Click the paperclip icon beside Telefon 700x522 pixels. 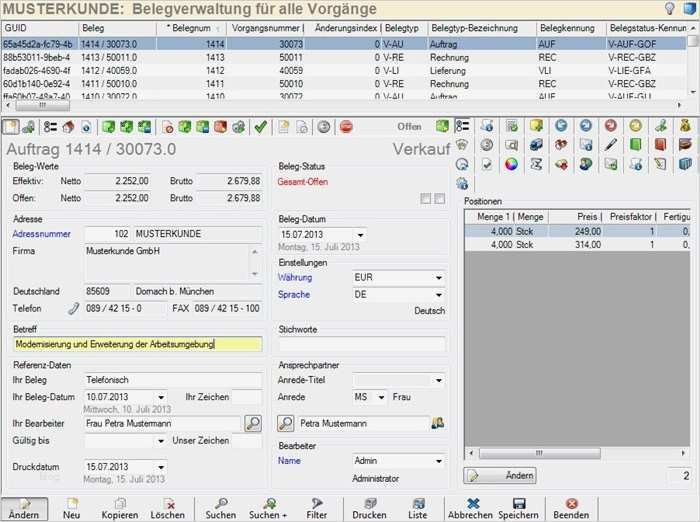point(73,309)
